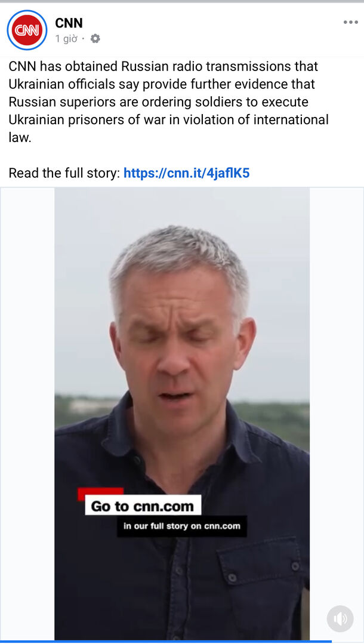Click the word "law." ending the post
This screenshot has height=644, width=364.
(20, 137)
